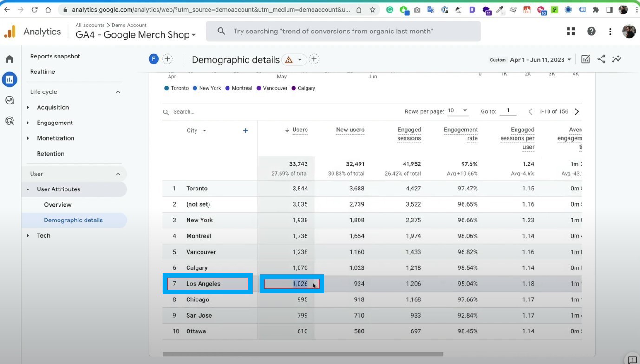Viewport: 640px width, 364px height.
Task: Click the account profile avatar
Action: [x=629, y=31]
